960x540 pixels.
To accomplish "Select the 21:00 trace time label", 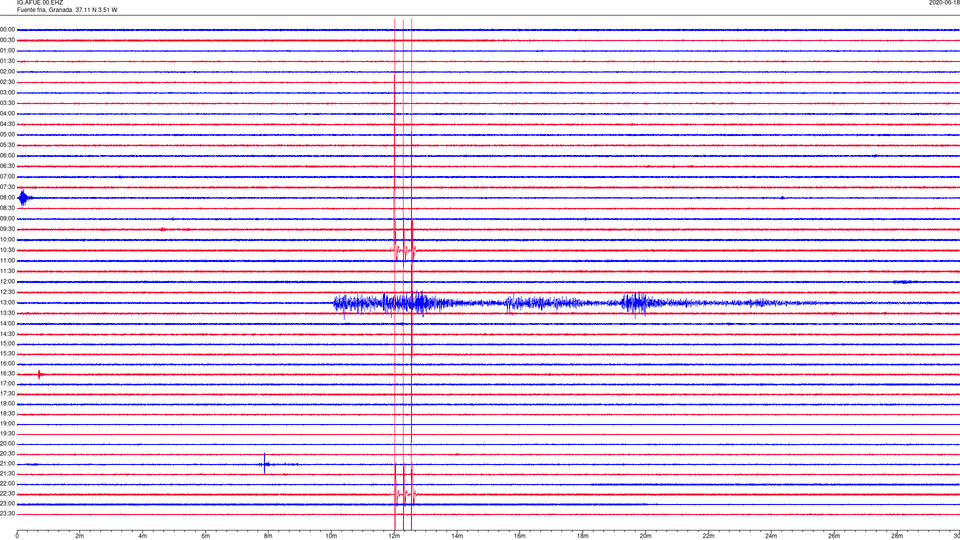I will point(7,464).
